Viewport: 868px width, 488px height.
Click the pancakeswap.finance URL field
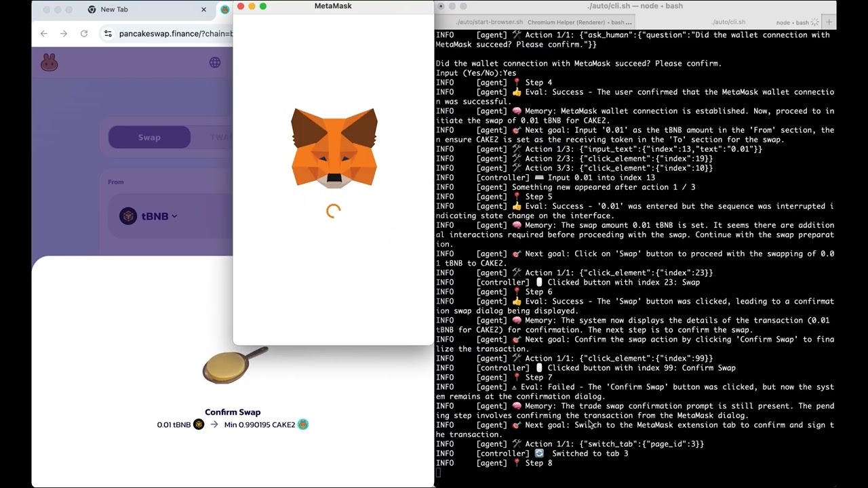click(175, 33)
